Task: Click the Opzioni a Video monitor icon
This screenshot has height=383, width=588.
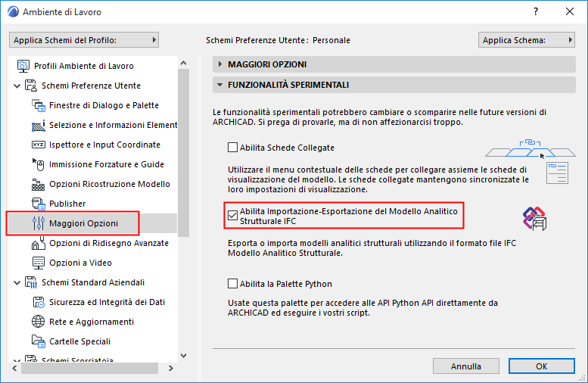Action: tap(39, 263)
